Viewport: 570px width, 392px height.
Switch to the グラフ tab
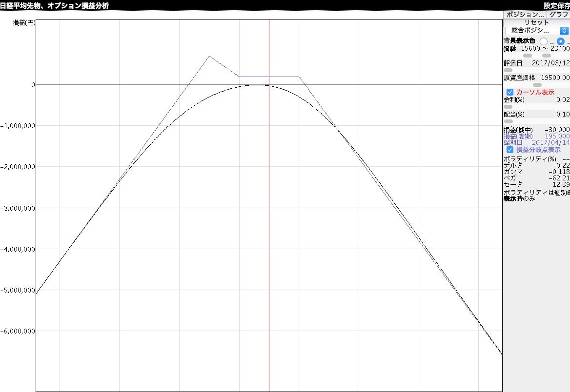(x=558, y=15)
